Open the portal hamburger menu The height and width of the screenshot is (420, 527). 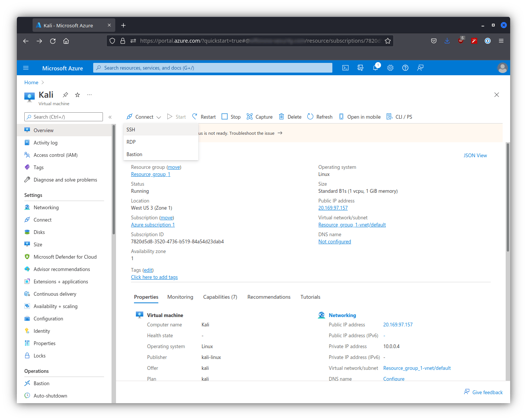tap(26, 68)
